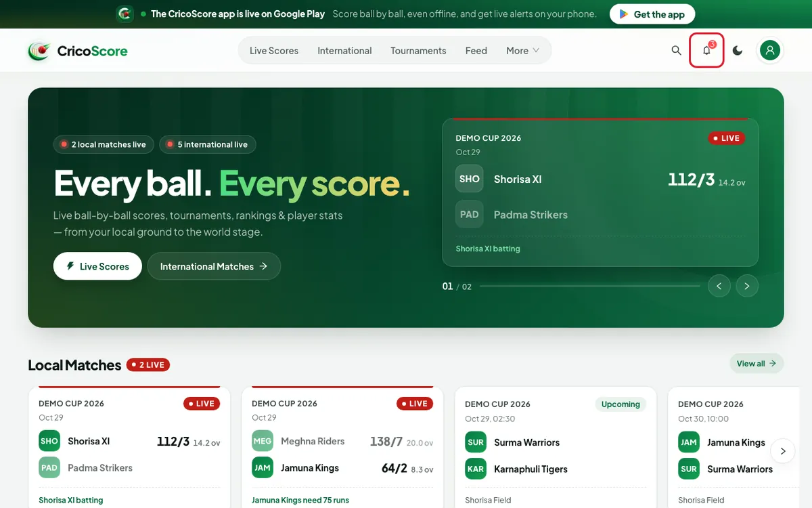Click the '5 international live' pill
This screenshot has width=812, height=508.
coord(208,144)
